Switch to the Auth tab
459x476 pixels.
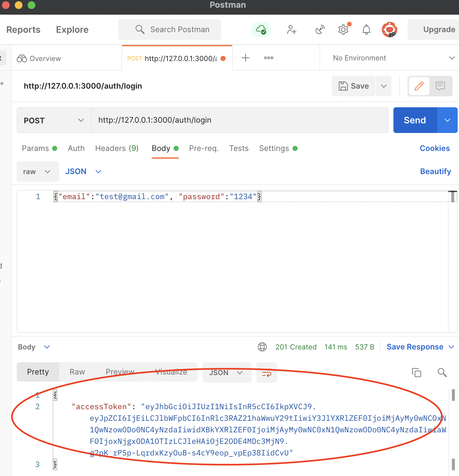point(76,148)
